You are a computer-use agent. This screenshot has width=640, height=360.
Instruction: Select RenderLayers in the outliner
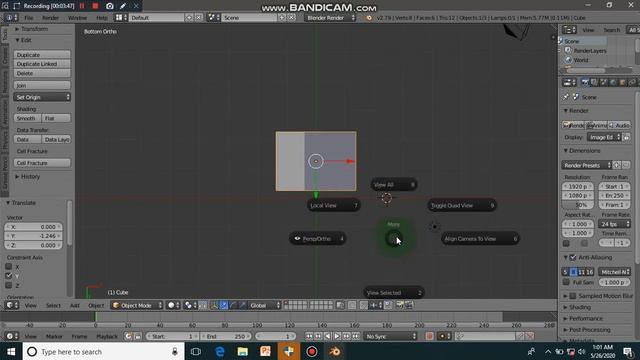[x=589, y=51]
